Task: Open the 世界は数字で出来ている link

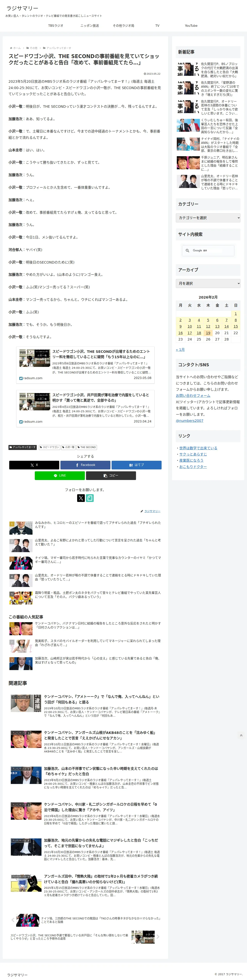Action: (x=198, y=448)
